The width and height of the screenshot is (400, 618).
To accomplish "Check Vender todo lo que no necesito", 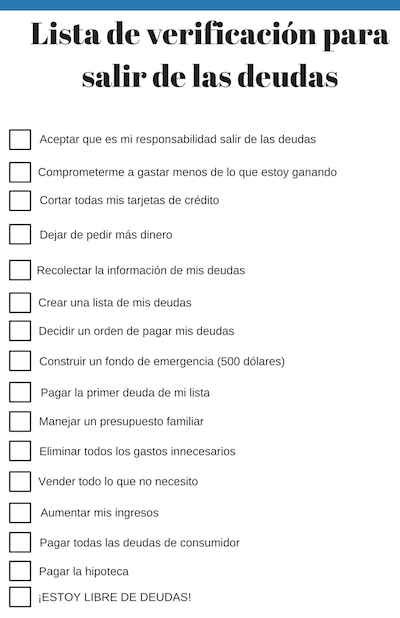I will [x=20, y=481].
